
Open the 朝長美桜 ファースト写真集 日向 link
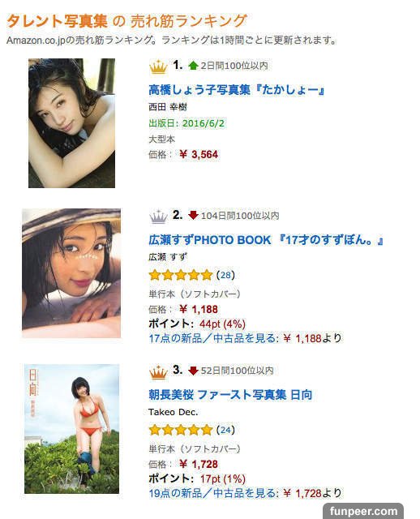click(230, 394)
